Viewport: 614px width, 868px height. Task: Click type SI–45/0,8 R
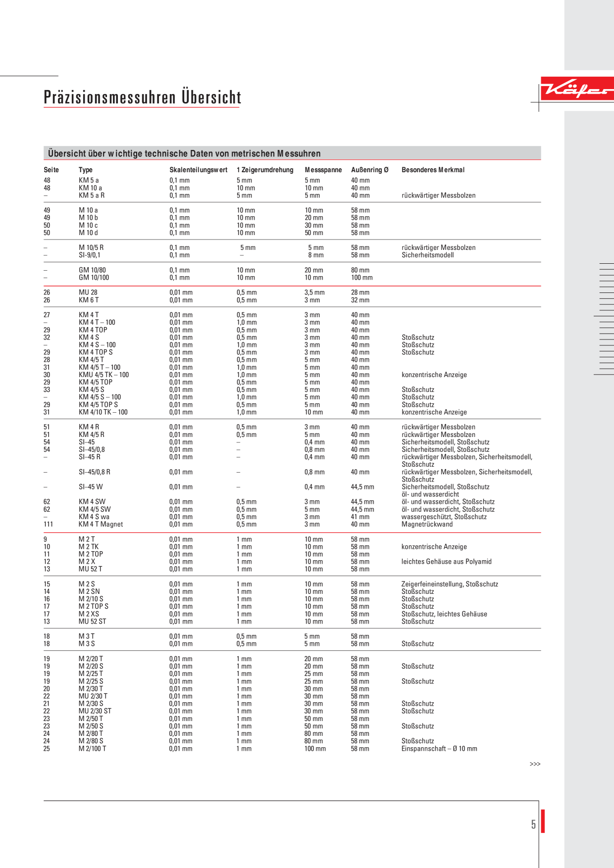95,472
